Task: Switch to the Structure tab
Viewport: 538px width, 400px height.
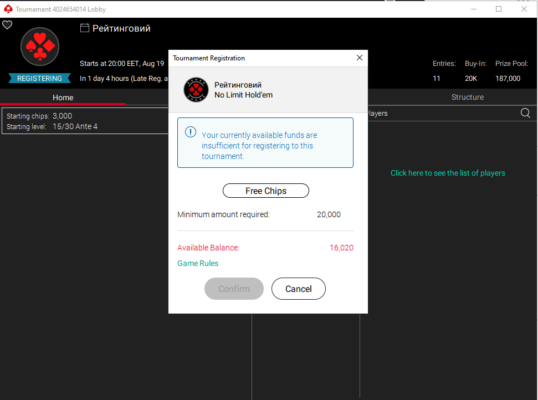Action: (x=467, y=97)
